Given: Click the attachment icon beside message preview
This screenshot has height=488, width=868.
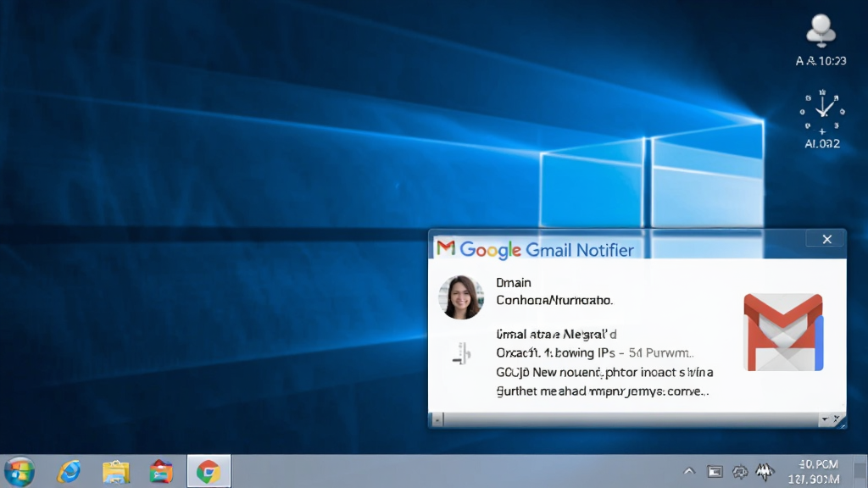Looking at the screenshot, I should [x=461, y=353].
